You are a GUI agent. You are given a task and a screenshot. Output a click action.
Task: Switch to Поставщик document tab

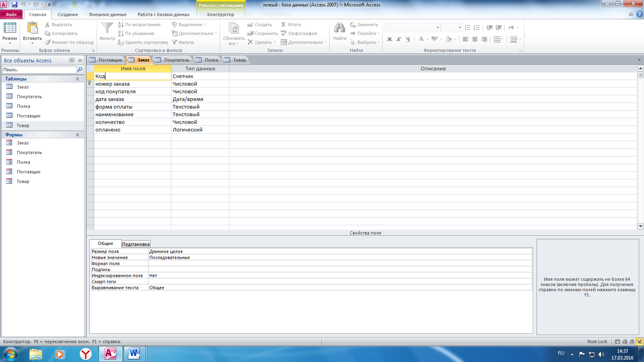pos(106,60)
